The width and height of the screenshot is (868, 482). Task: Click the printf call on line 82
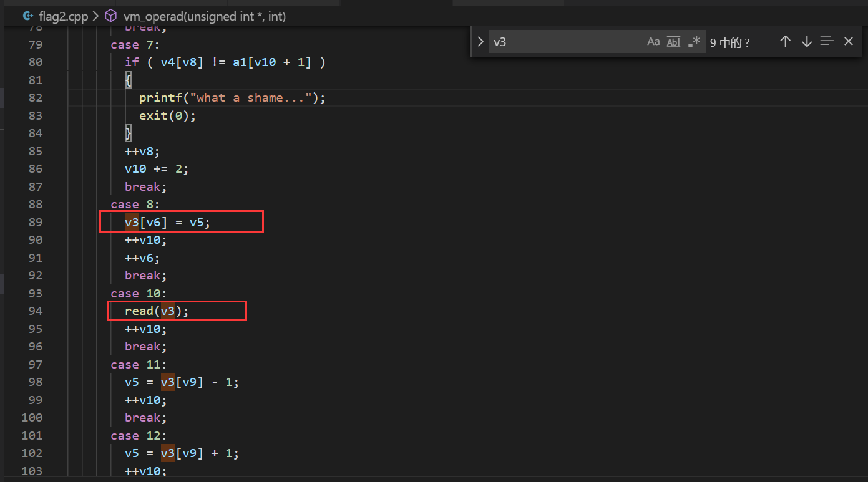(x=233, y=98)
